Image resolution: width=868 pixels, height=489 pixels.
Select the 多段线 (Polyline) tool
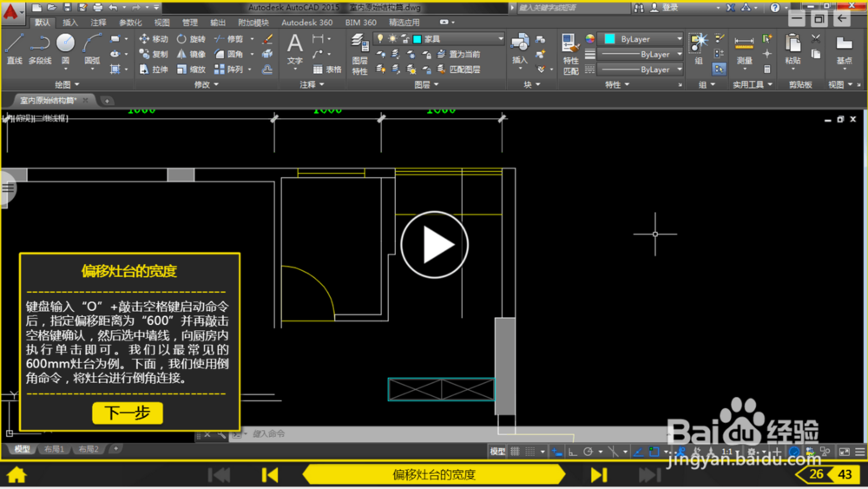coord(39,49)
